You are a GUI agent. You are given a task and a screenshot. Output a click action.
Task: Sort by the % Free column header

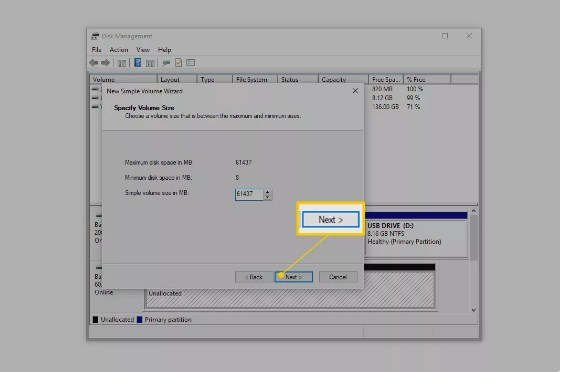tap(427, 79)
